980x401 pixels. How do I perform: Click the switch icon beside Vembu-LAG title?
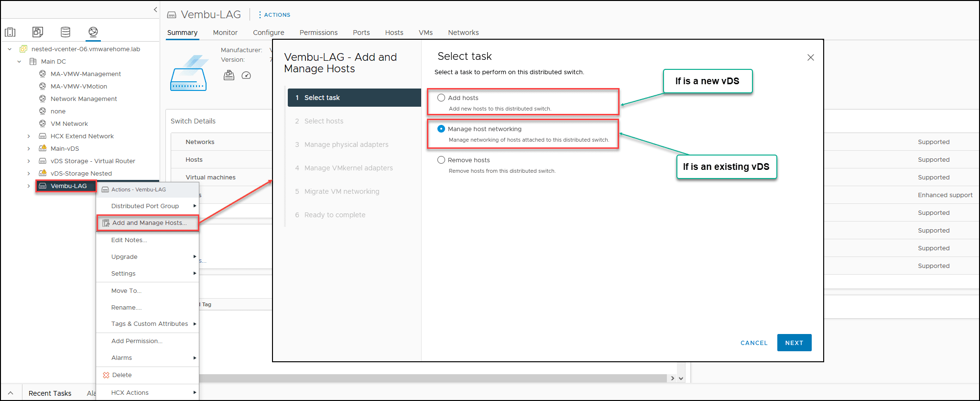pyautogui.click(x=172, y=15)
